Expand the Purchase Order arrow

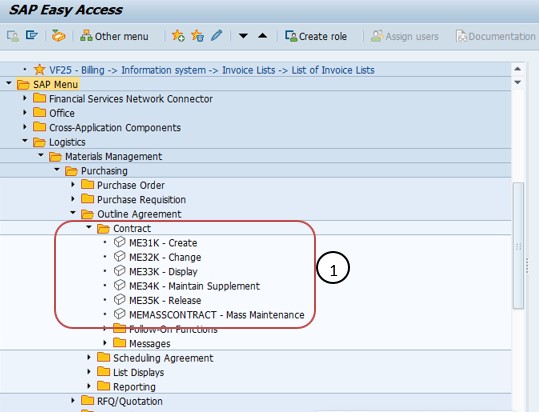point(73,185)
